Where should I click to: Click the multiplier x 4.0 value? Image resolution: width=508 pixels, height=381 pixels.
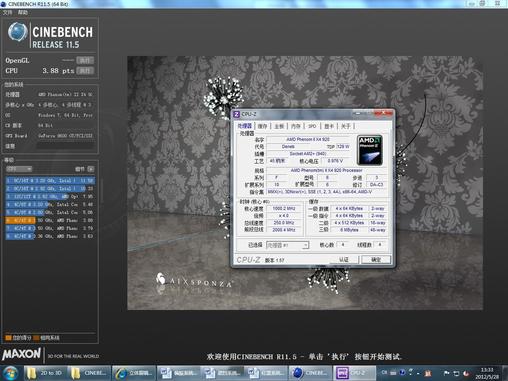pyautogui.click(x=284, y=216)
